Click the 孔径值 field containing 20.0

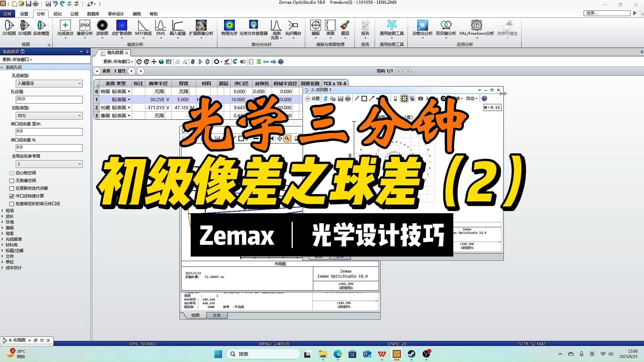pyautogui.click(x=49, y=99)
